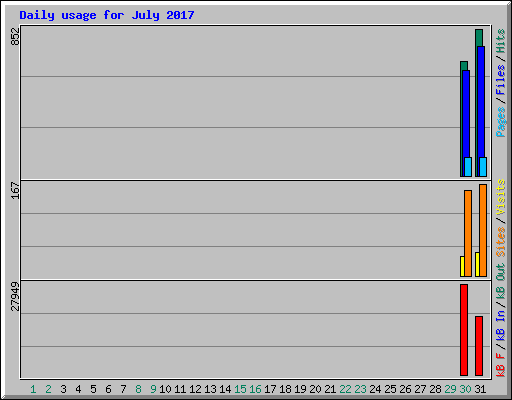
Task: Click day 2 on the x-axis
Action: (x=48, y=389)
